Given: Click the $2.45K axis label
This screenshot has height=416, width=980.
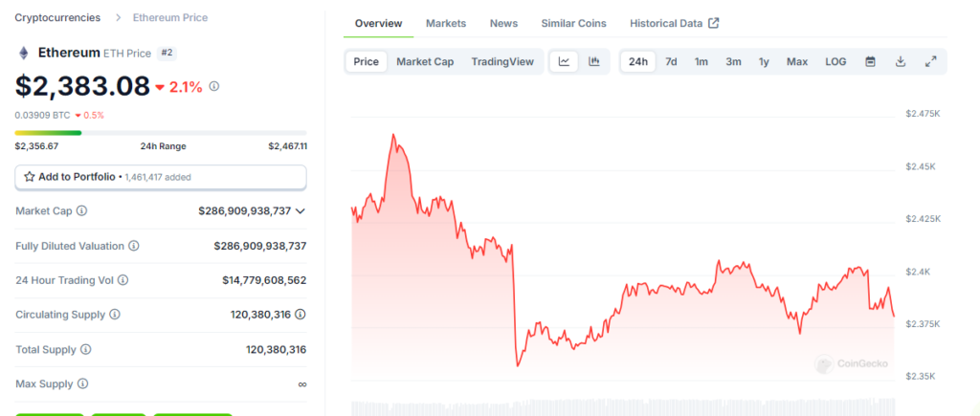Looking at the screenshot, I should [920, 166].
